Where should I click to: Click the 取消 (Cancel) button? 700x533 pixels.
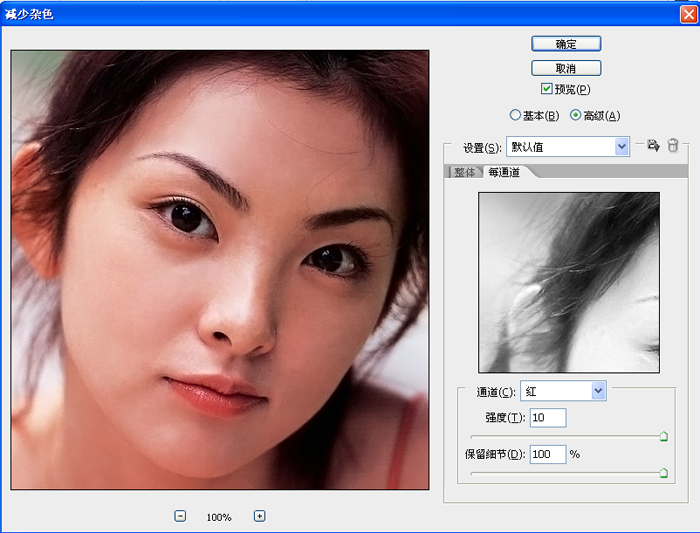coord(566,68)
